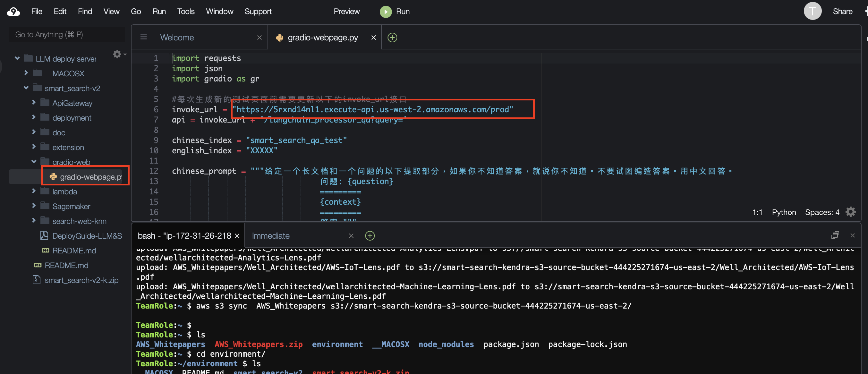Image resolution: width=868 pixels, height=374 pixels.
Task: Maximize the terminal panel icon
Action: [835, 235]
